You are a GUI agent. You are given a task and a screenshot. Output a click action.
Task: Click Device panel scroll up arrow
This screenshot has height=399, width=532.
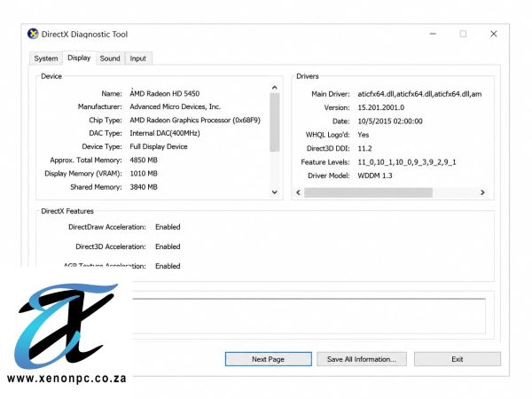click(x=275, y=88)
